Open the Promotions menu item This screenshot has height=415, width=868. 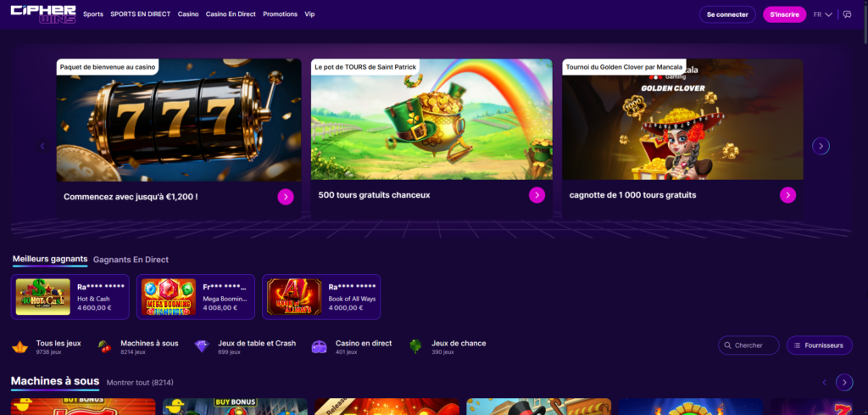(280, 14)
